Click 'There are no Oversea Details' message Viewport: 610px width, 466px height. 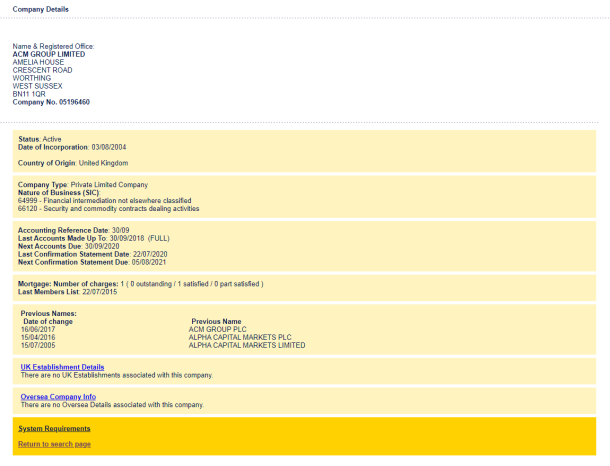(112, 405)
